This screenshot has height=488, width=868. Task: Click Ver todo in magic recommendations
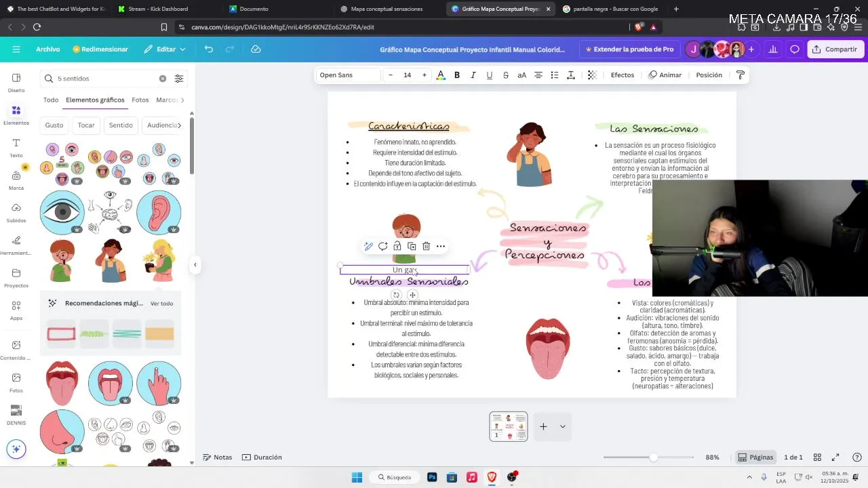161,304
